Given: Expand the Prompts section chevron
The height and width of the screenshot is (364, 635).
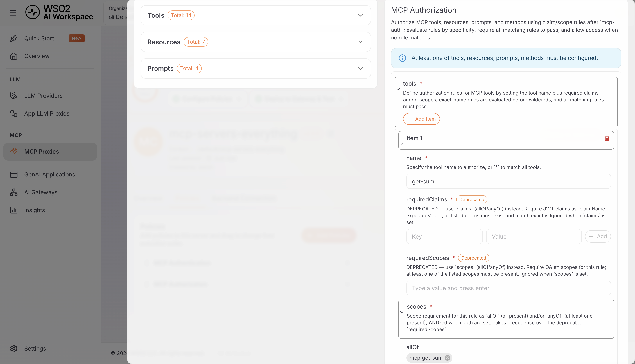Looking at the screenshot, I should point(360,69).
